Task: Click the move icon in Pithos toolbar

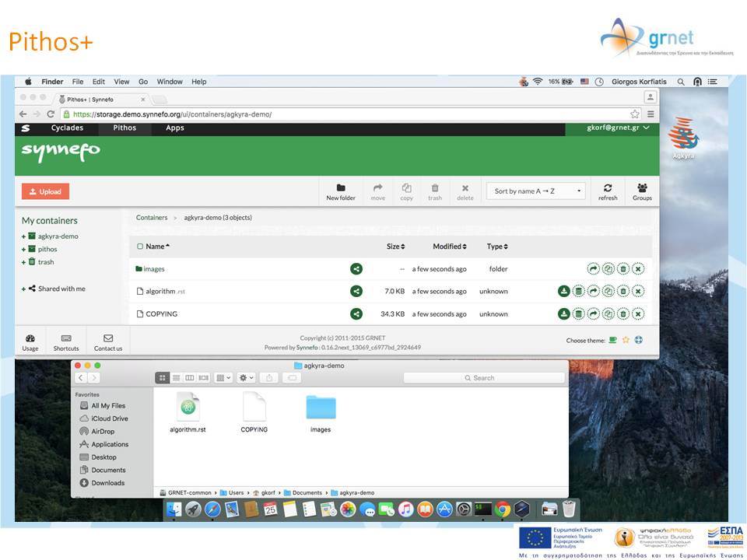Action: point(378,187)
